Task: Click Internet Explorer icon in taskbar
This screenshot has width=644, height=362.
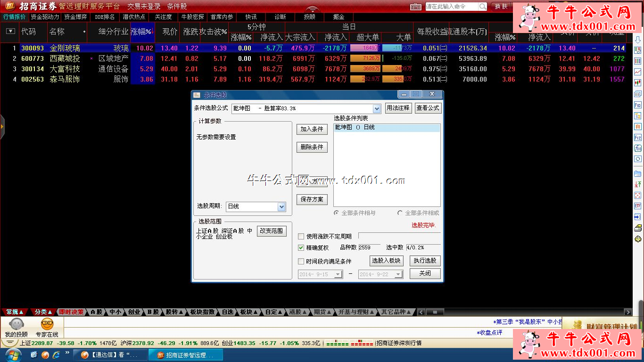Action: pos(57,354)
